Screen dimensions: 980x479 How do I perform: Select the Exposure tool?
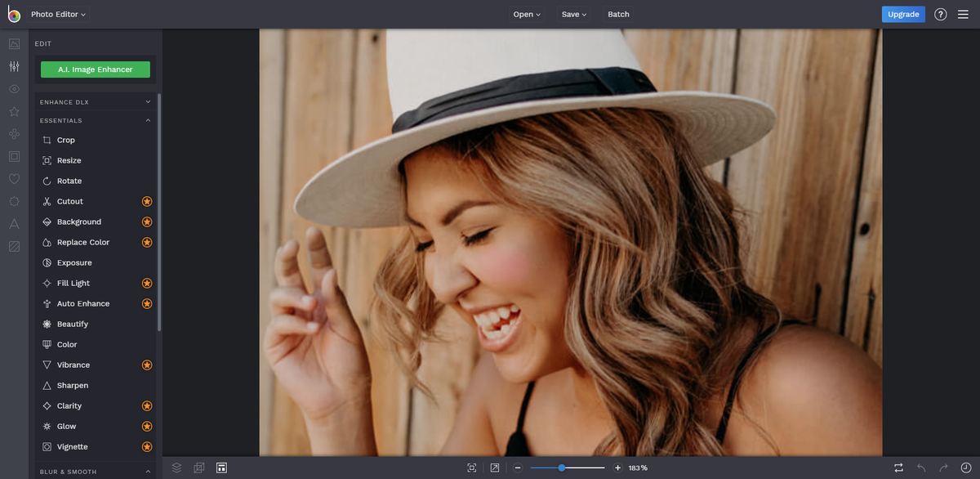(96, 262)
